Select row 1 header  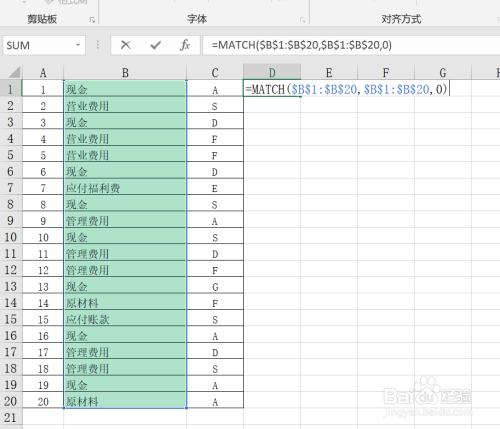pyautogui.click(x=11, y=89)
